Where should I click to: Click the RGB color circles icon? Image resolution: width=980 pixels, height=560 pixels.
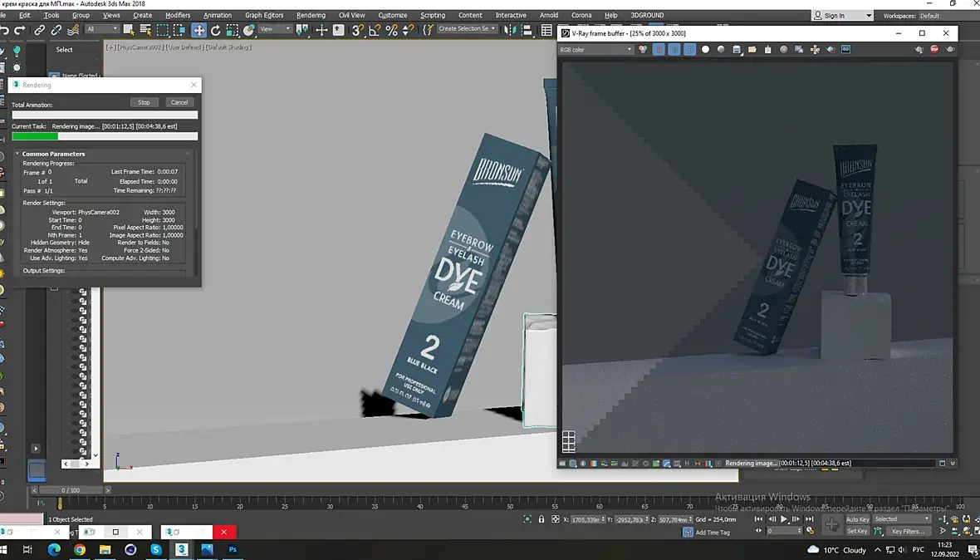pyautogui.click(x=643, y=49)
